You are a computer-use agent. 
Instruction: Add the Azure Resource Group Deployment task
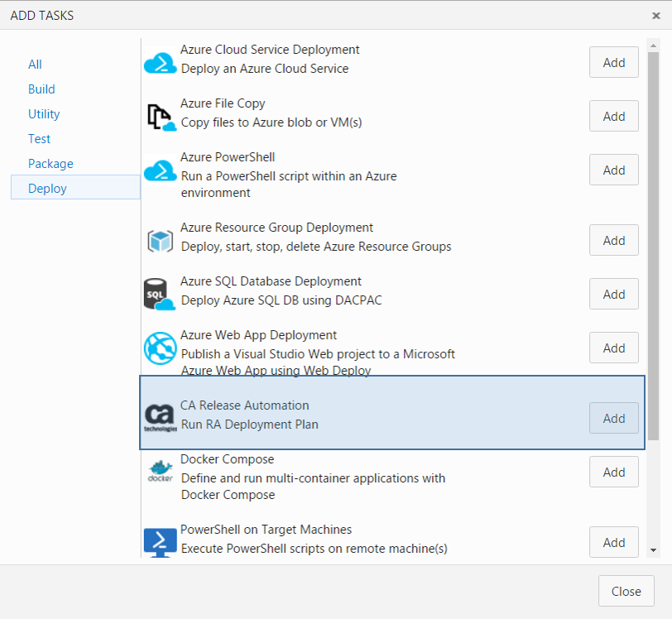614,240
